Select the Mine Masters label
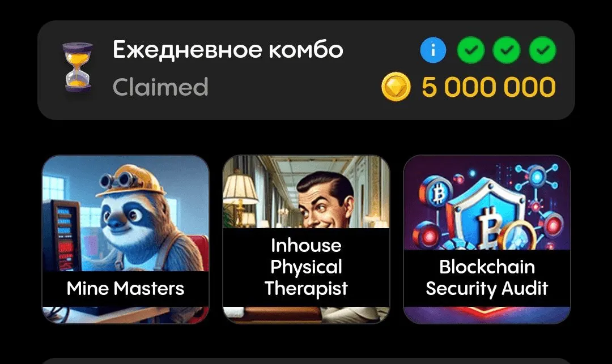The image size is (612, 364). (125, 289)
